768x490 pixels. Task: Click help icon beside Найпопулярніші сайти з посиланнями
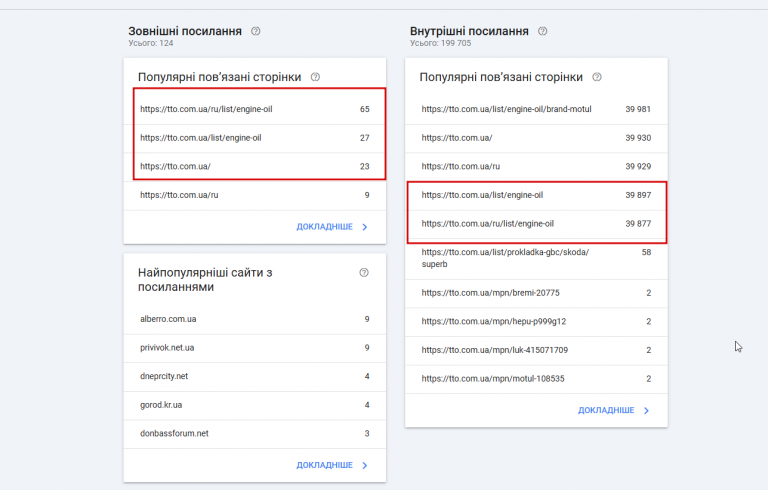[x=363, y=272]
